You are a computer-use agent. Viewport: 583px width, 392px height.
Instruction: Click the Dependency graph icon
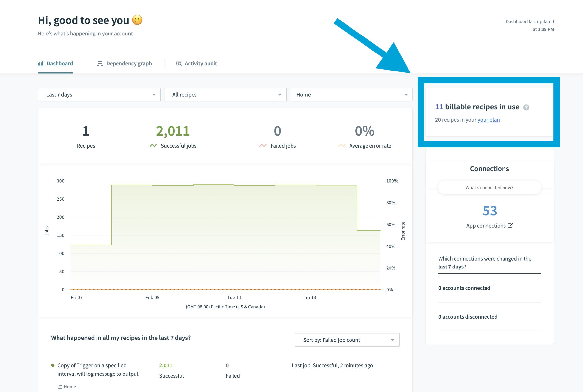100,64
